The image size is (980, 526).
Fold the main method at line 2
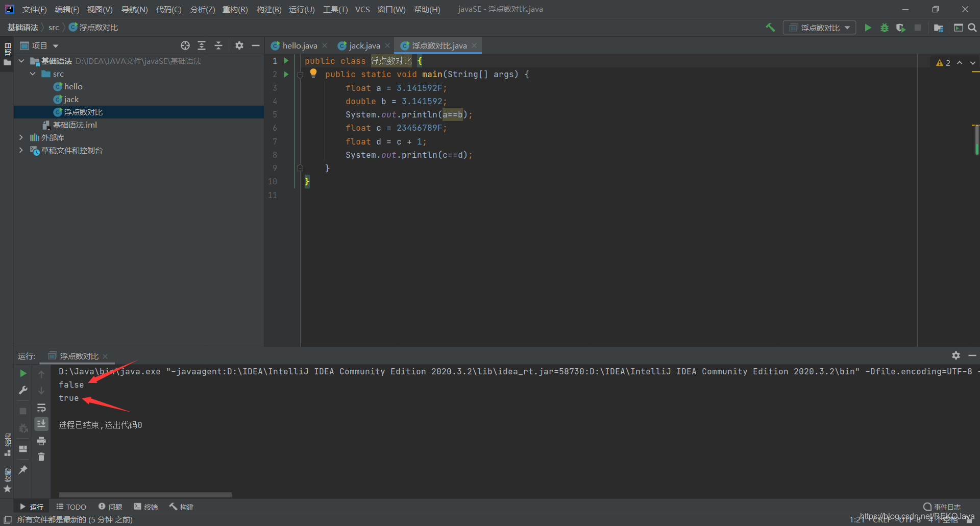(x=300, y=75)
